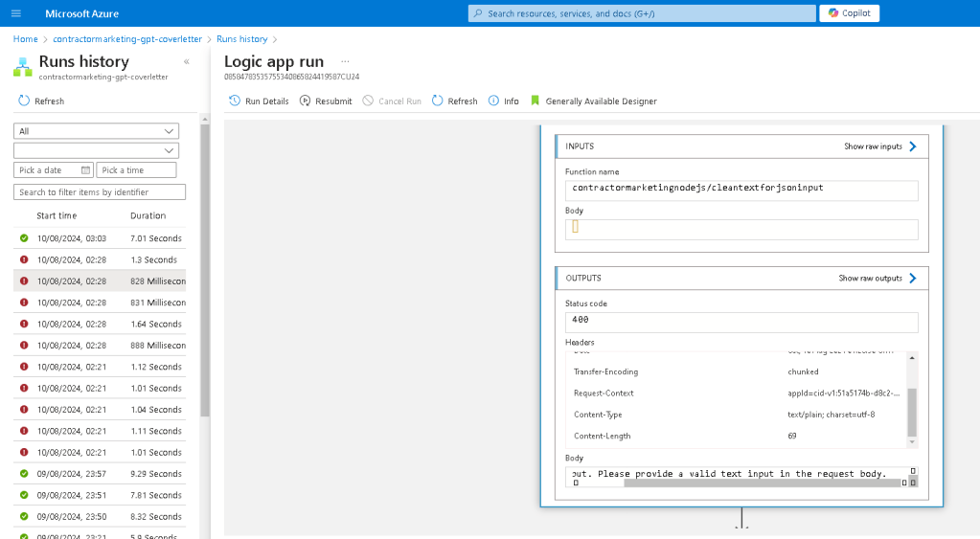Click the Content-Type header row
This screenshot has width=980, height=539.
pos(737,415)
